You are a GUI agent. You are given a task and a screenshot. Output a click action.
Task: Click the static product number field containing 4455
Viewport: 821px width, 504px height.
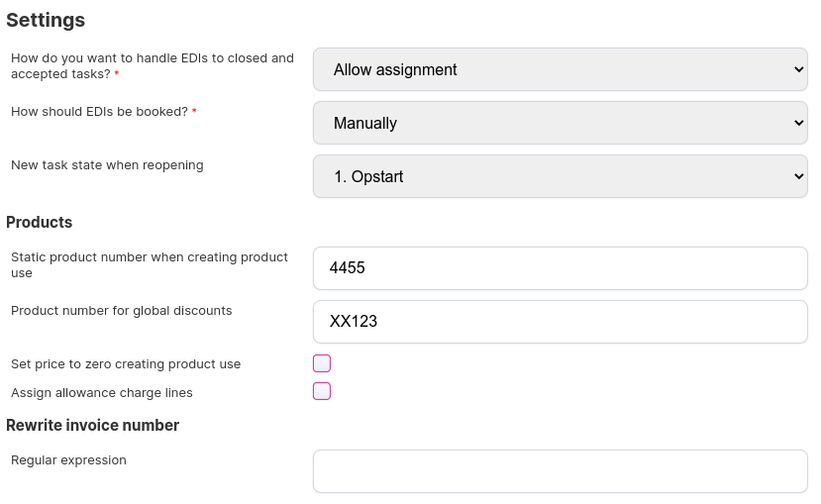click(560, 268)
